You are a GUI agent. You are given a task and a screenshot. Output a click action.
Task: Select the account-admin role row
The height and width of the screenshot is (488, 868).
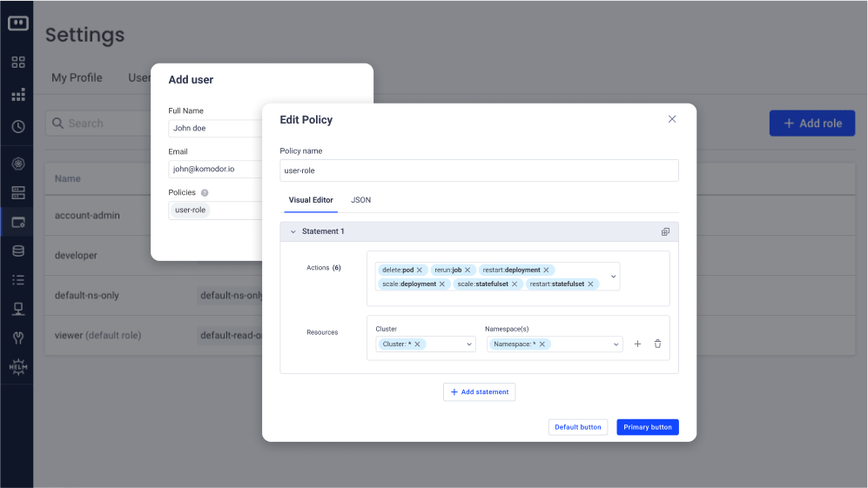pos(98,216)
